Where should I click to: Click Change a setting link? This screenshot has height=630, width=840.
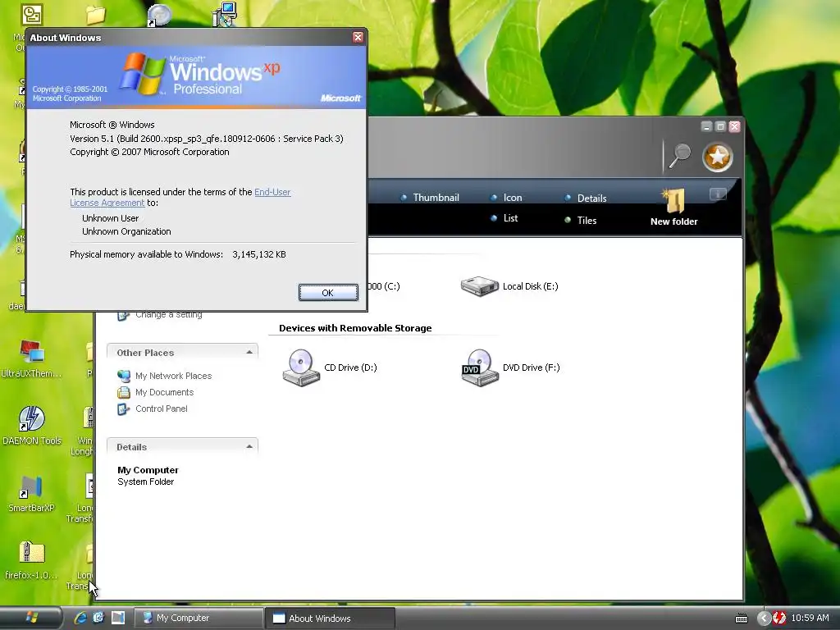click(x=169, y=314)
